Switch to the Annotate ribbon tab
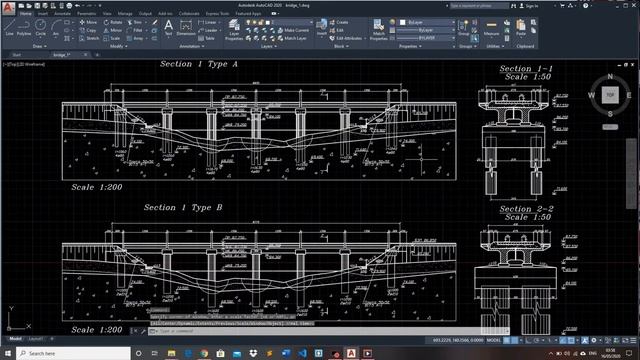Viewport: 640px width, 360px height. 62,13
